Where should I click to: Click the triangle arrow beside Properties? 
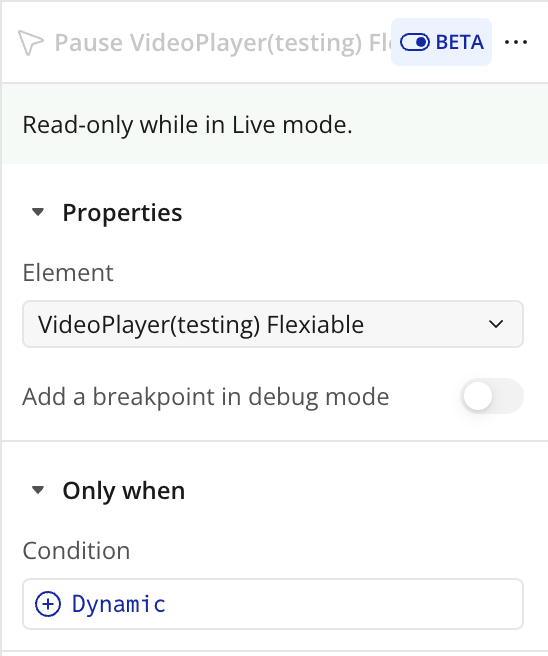[x=38, y=213]
